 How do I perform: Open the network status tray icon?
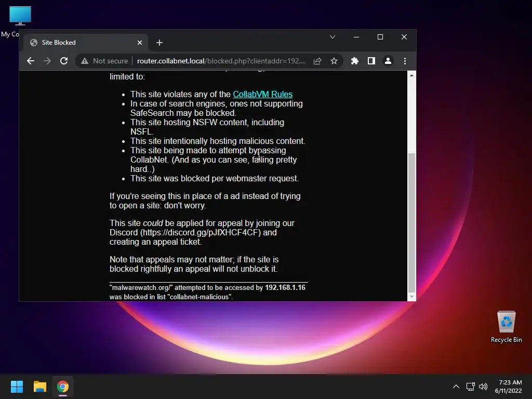click(470, 387)
